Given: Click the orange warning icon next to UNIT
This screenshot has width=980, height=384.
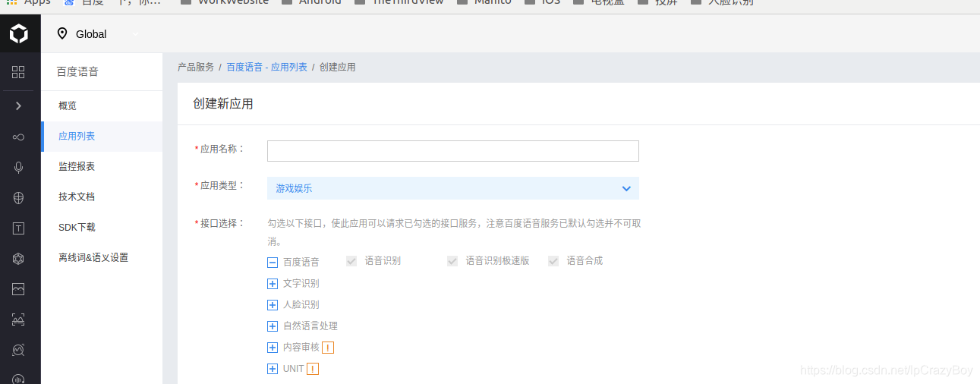Looking at the screenshot, I should click(x=312, y=369).
